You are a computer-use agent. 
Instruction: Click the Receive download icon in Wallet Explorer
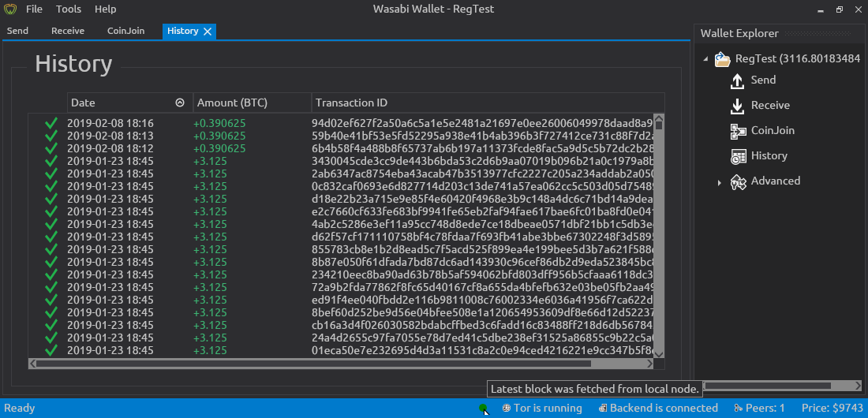pyautogui.click(x=737, y=106)
